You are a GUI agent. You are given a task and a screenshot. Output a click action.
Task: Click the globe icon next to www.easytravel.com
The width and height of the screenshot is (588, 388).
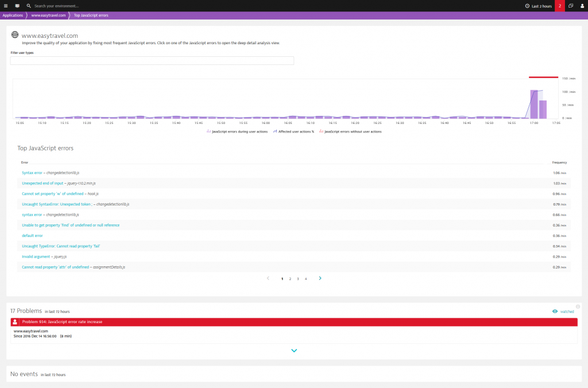point(14,34)
